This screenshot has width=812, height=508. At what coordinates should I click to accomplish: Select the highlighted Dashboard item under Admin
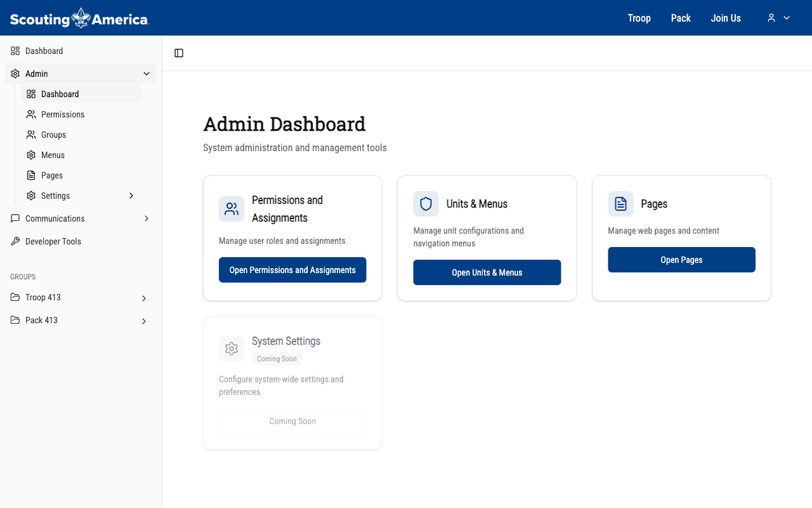(81, 94)
